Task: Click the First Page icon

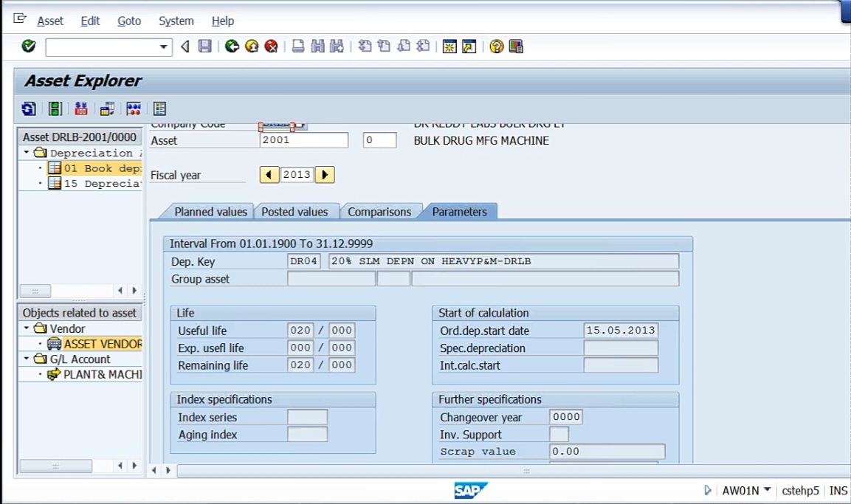Action: point(365,46)
